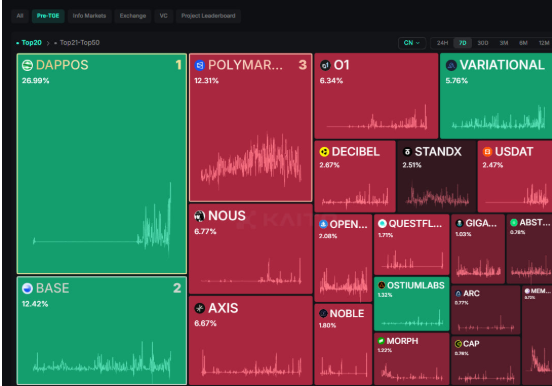This screenshot has height=386, width=552.
Task: Select the 7D timeframe
Action: 463,43
